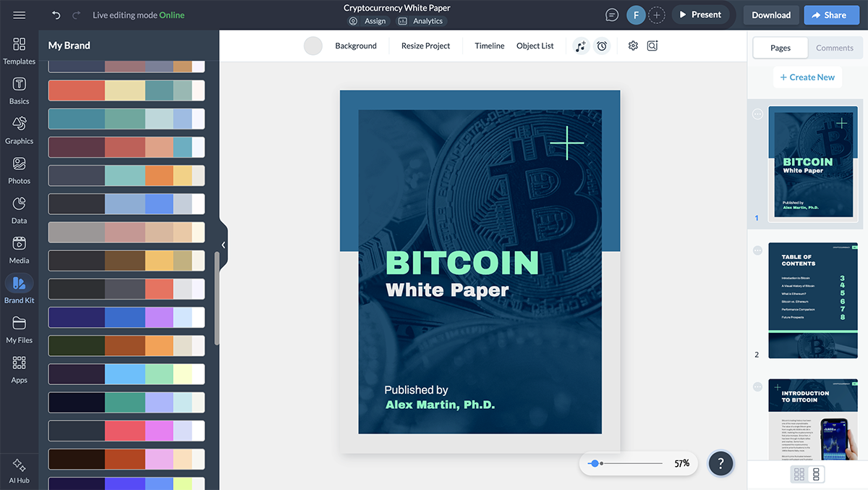Viewport: 868px width, 490px height.
Task: Open the Templates panel
Action: coord(19,51)
